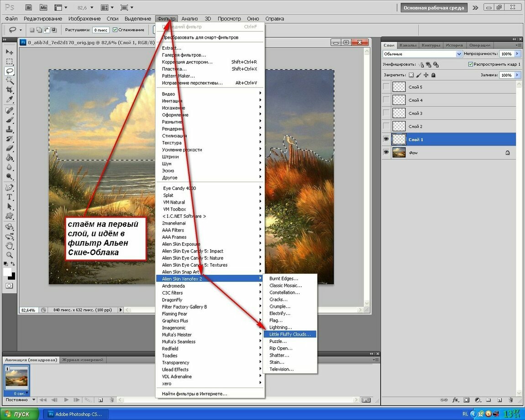Toggle the Сглаживание anti-alias checkbox
525x420 pixels.
(x=115, y=30)
